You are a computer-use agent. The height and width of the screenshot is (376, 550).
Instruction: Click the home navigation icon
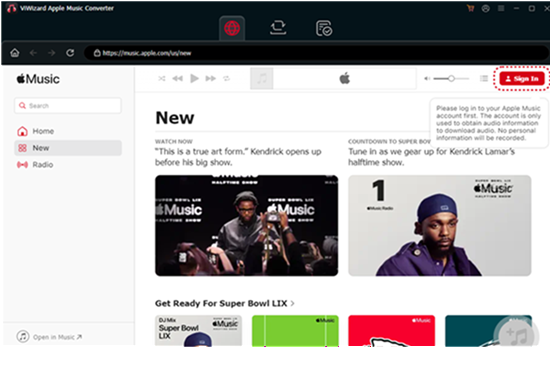point(15,53)
